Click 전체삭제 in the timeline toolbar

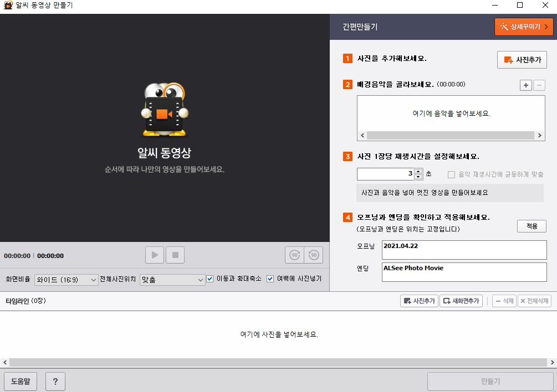535,301
